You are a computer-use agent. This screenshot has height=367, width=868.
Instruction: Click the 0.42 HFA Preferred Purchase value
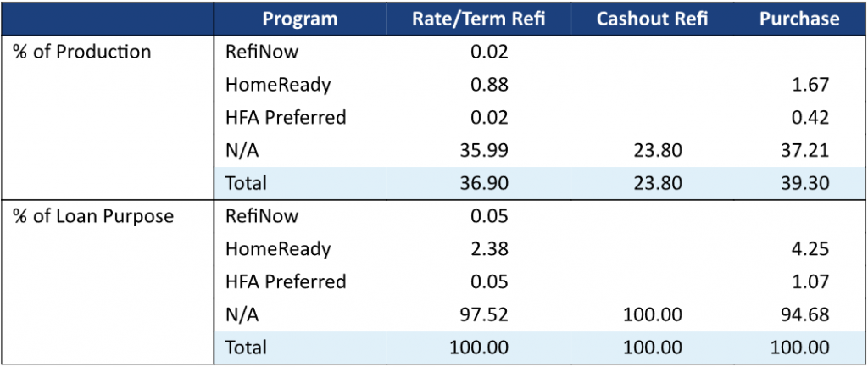click(810, 117)
